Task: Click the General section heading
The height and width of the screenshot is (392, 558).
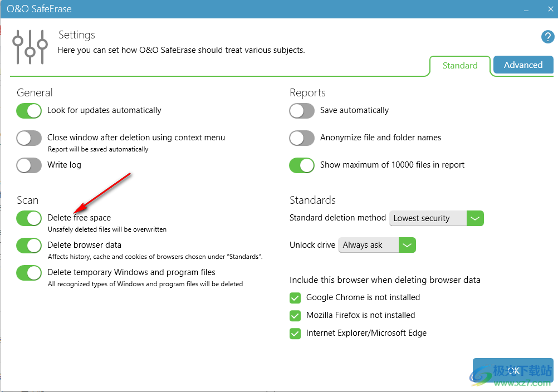Action: tap(35, 92)
